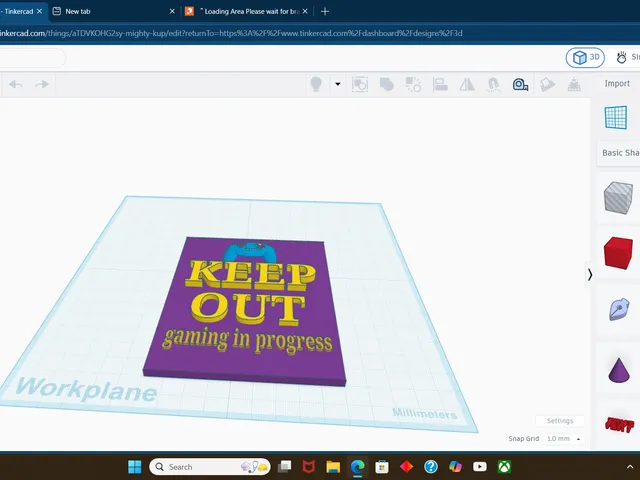The image size is (640, 480).
Task: Open YouTube from the taskbar
Action: [480, 467]
